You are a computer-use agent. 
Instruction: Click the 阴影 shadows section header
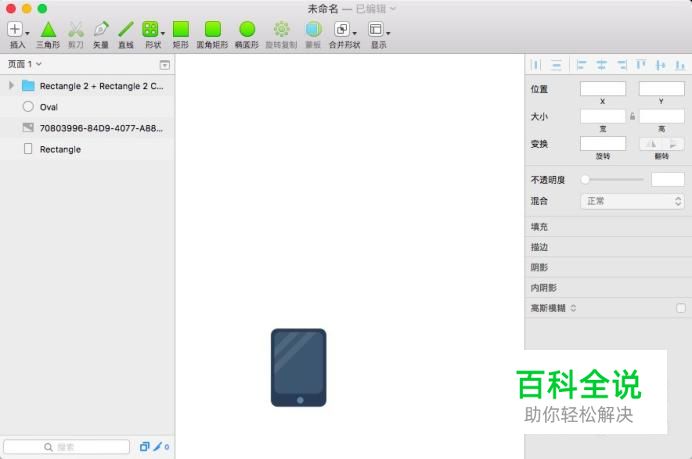coord(608,267)
